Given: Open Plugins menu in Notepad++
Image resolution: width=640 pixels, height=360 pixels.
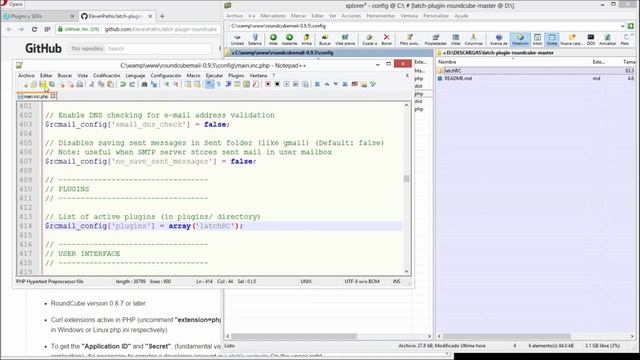Looking at the screenshot, I should [x=236, y=76].
